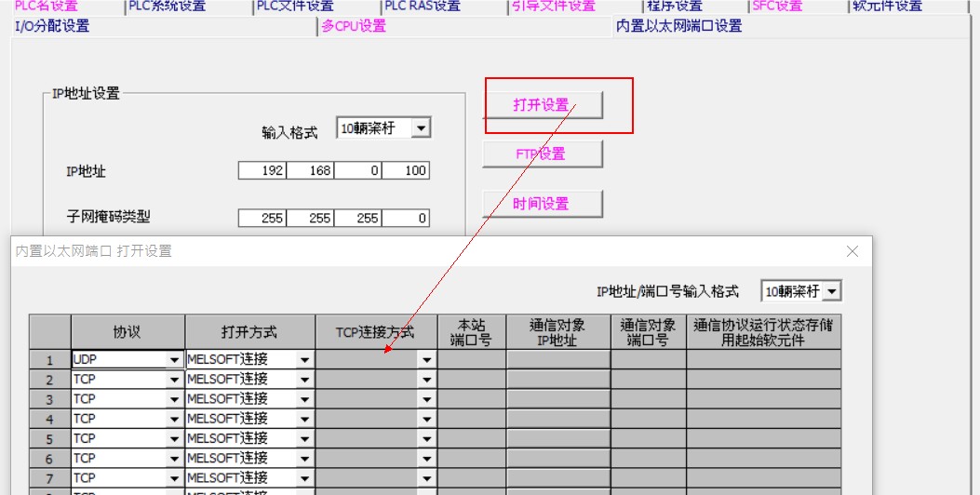Image resolution: width=980 pixels, height=495 pixels.
Task: Close the 内置以太网端口 打开设置 window
Action: [x=852, y=251]
